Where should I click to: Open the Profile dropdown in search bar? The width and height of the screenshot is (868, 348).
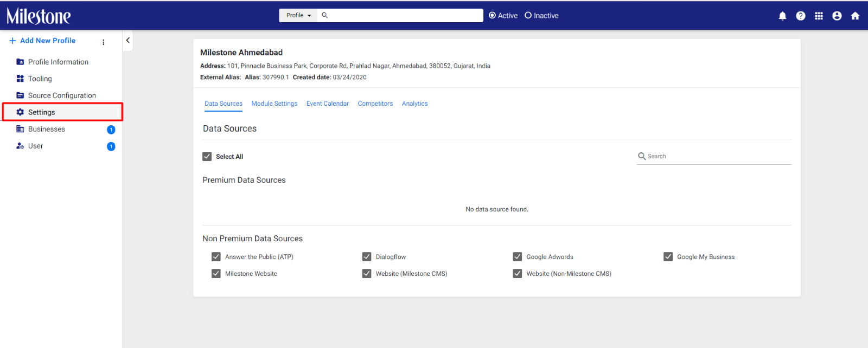coord(298,15)
